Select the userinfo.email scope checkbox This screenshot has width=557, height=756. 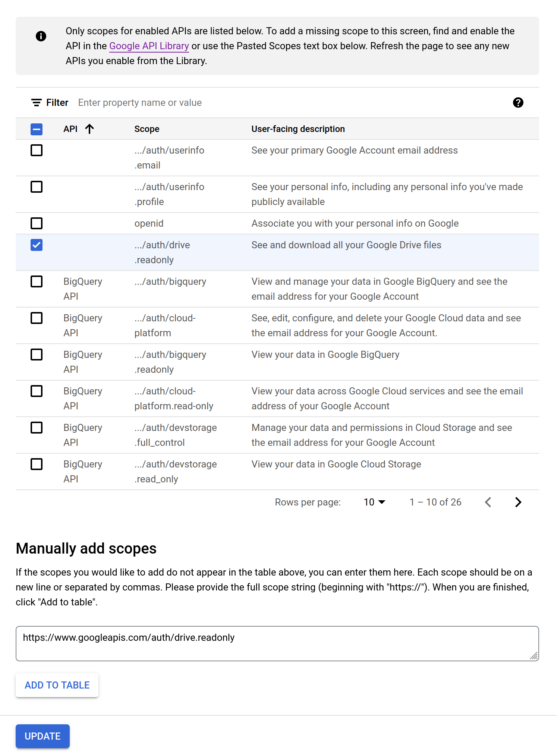37,150
